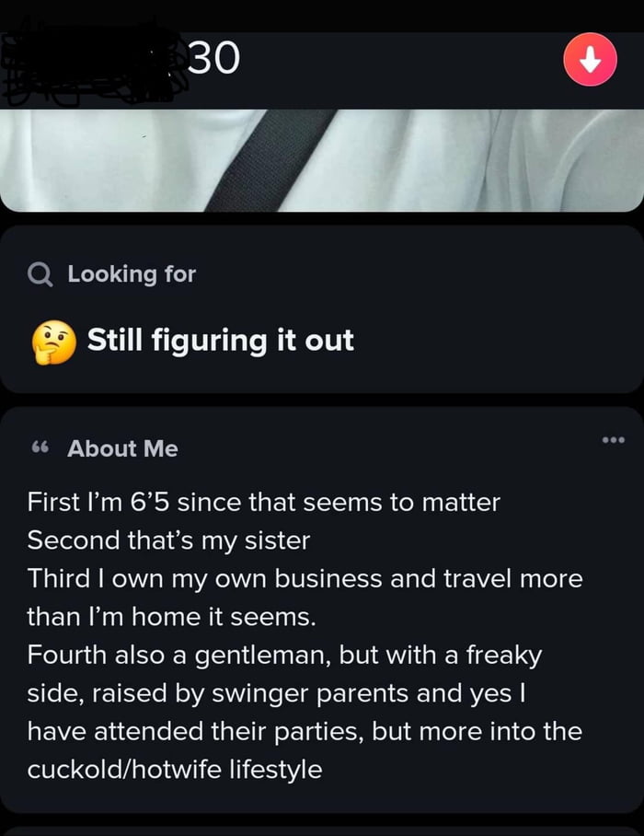Click the "than I'm home it seems" line
This screenshot has width=644, height=836.
pyautogui.click(x=171, y=617)
